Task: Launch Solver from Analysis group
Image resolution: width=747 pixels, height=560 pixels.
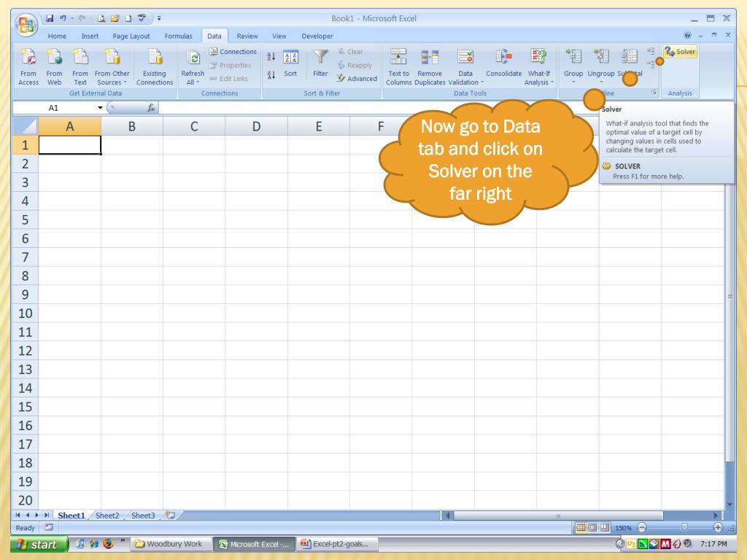Action: tap(681, 52)
